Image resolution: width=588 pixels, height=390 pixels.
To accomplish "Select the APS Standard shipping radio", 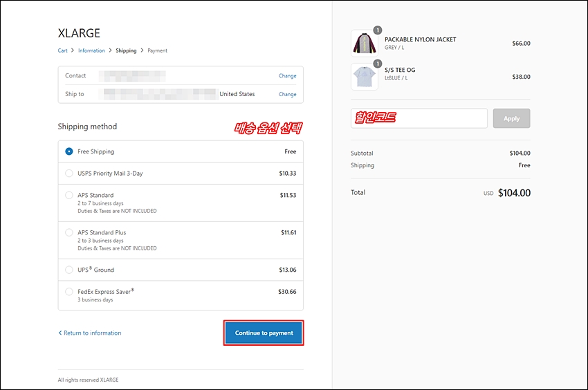I will point(69,195).
